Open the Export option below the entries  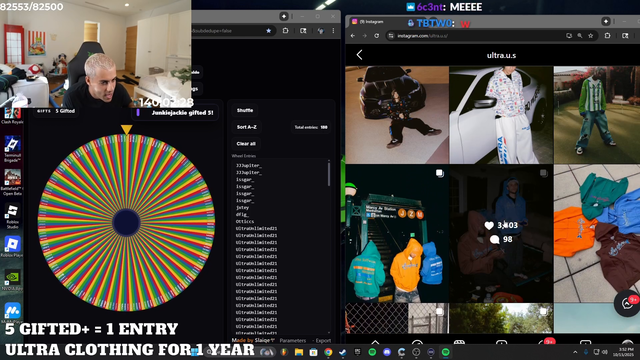point(323,340)
